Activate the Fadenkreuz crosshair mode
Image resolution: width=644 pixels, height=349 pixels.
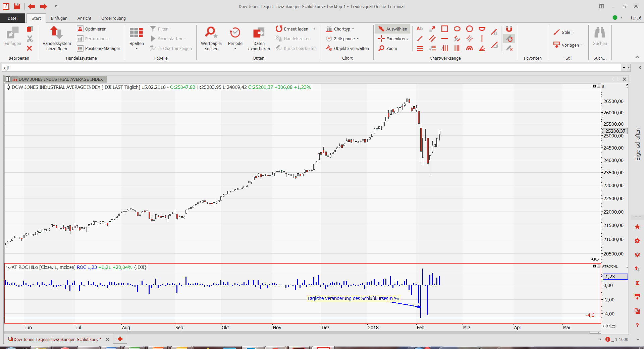pyautogui.click(x=393, y=39)
